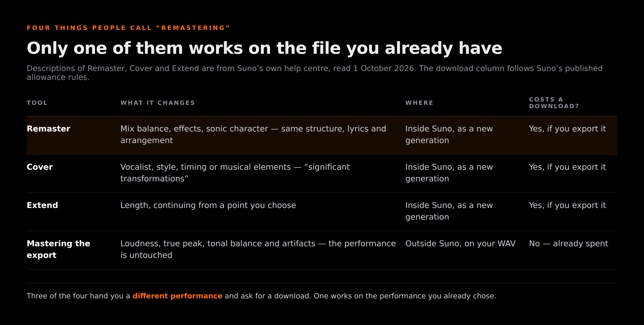Click the orange 'Four things people call remastering' kicker
This screenshot has width=644, height=325.
pyautogui.click(x=128, y=28)
